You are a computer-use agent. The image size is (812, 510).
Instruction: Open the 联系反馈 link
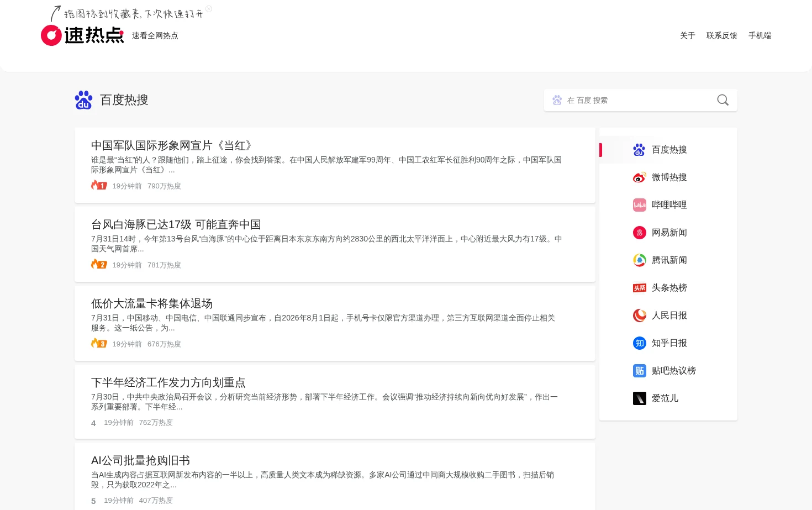point(721,35)
